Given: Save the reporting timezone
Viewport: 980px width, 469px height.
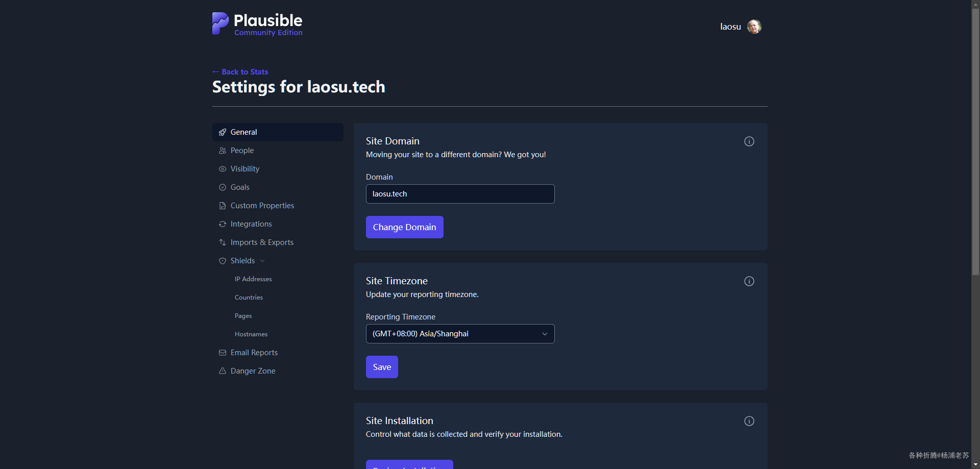Looking at the screenshot, I should (382, 367).
